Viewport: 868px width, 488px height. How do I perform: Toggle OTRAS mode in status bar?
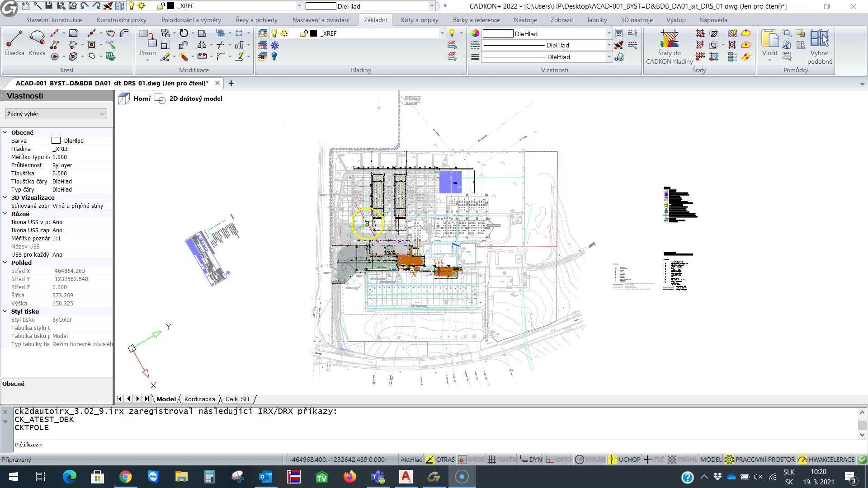point(444,459)
